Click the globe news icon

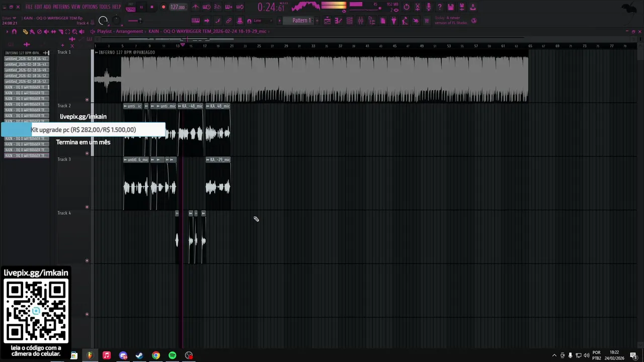474,21
